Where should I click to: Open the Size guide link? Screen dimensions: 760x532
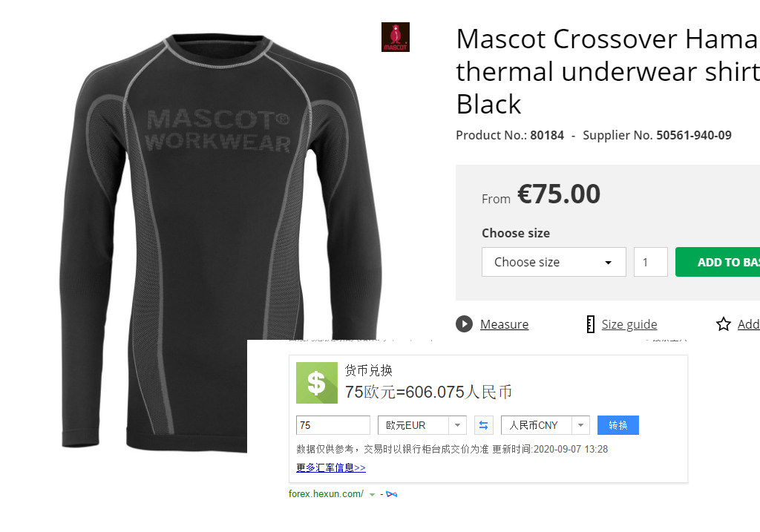(x=629, y=324)
